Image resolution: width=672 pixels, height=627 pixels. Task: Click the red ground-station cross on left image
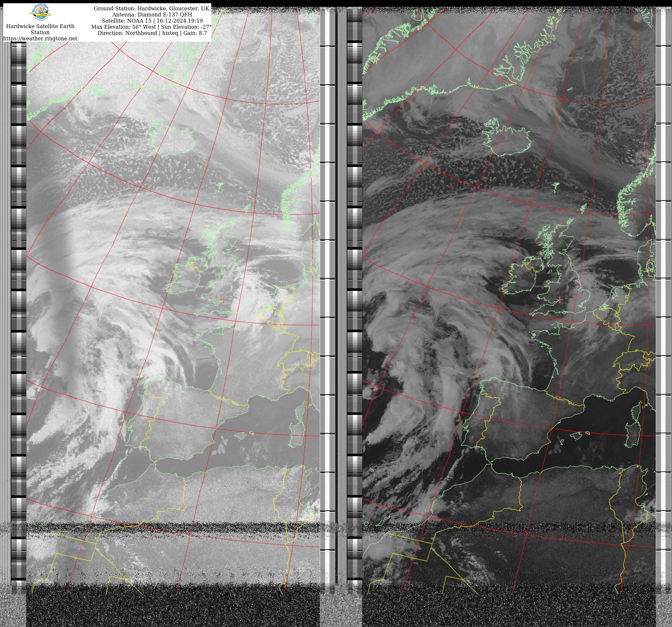point(224,300)
